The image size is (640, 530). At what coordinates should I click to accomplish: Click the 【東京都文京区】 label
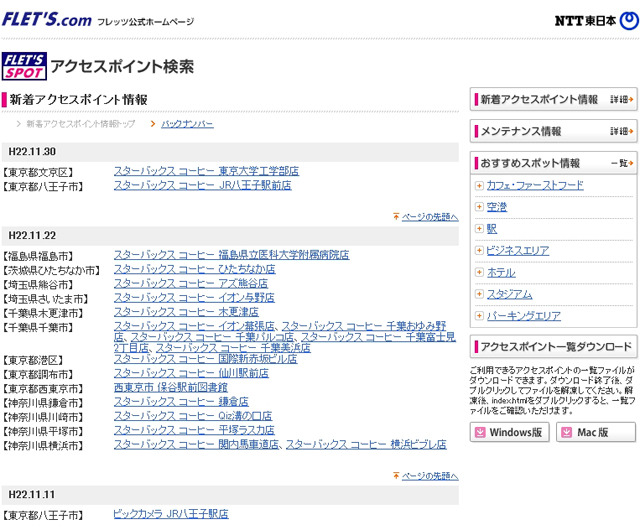[38, 173]
